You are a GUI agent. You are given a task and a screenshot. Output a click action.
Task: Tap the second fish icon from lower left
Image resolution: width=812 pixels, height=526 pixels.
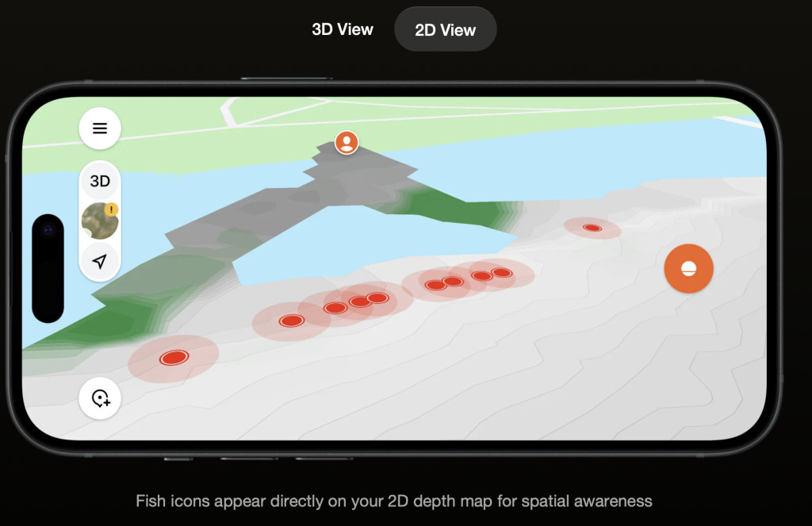[x=292, y=321]
